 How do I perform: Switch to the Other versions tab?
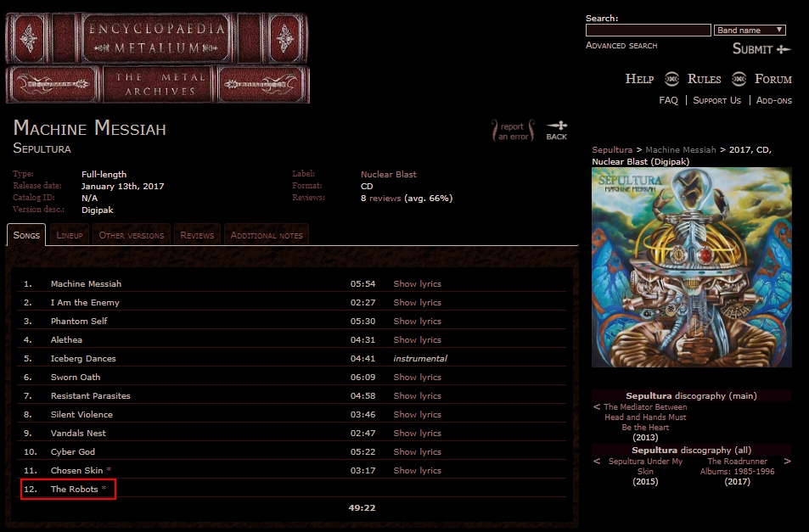(x=132, y=235)
